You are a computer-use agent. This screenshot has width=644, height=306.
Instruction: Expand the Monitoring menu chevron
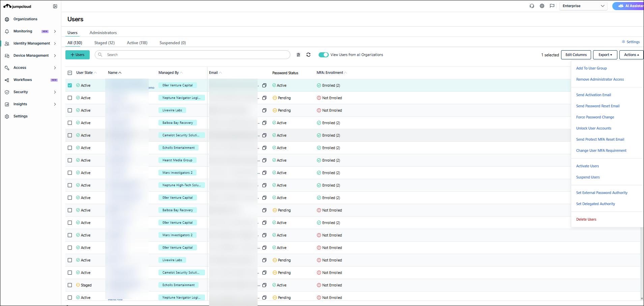point(55,31)
